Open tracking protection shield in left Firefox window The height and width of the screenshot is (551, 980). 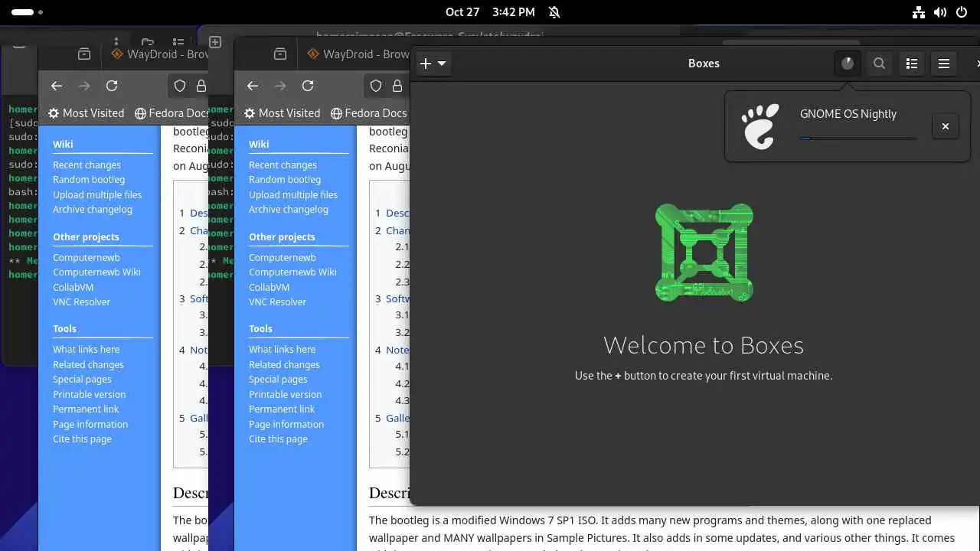pos(180,86)
